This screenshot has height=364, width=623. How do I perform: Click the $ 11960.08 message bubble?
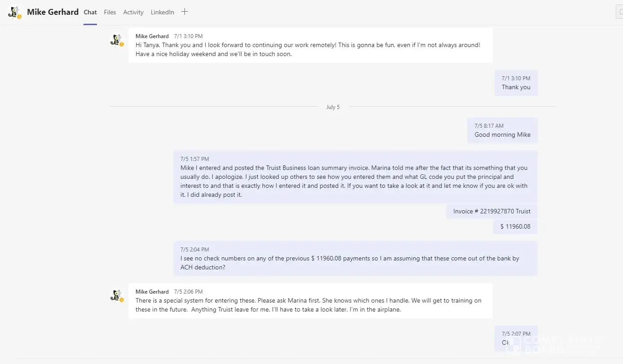point(515,227)
